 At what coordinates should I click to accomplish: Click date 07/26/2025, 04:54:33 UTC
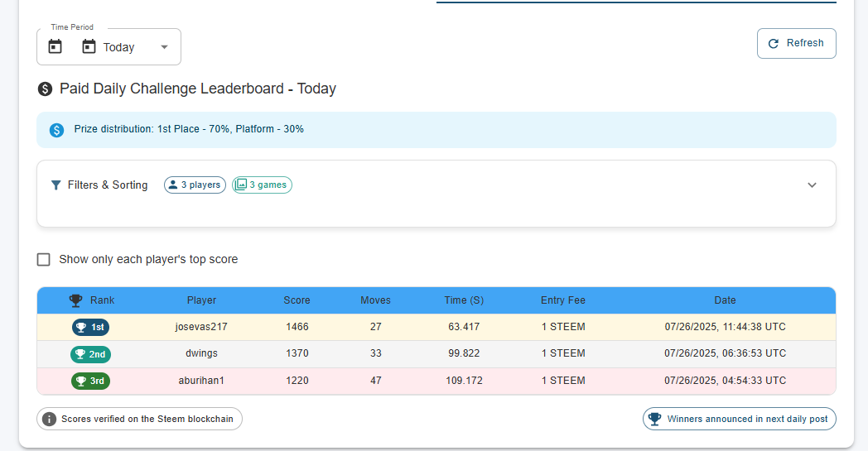pos(726,381)
